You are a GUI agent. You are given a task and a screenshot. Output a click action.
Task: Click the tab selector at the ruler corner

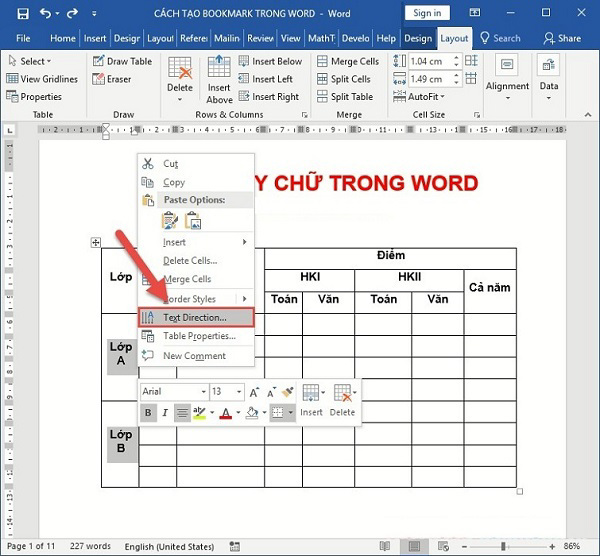(x=10, y=131)
